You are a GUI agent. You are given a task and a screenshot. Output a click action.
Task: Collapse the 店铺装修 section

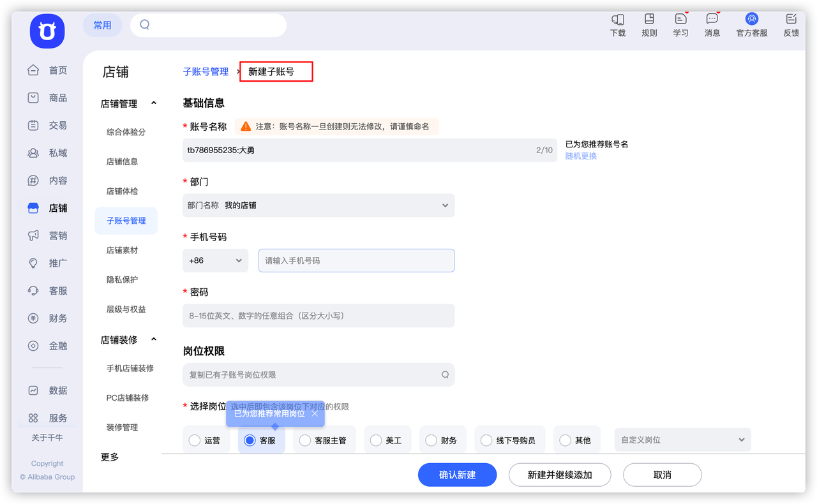[154, 339]
